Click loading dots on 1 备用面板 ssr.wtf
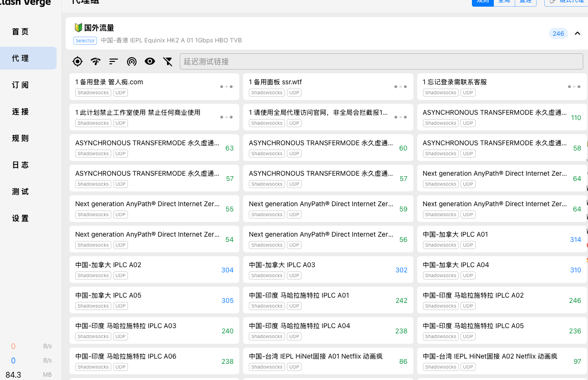Image resolution: width=588 pixels, height=380 pixels. [x=401, y=87]
